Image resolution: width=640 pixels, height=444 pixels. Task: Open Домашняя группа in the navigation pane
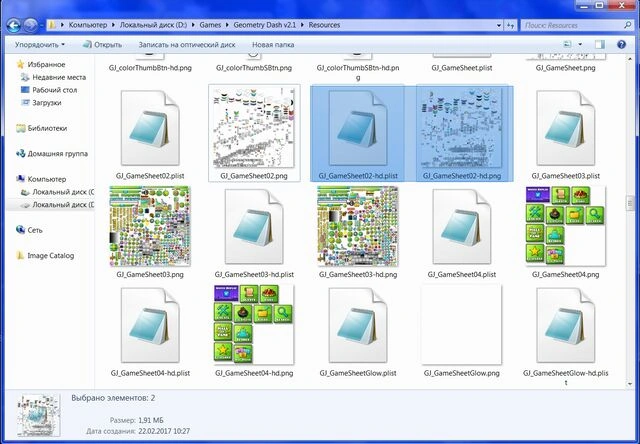[52, 154]
